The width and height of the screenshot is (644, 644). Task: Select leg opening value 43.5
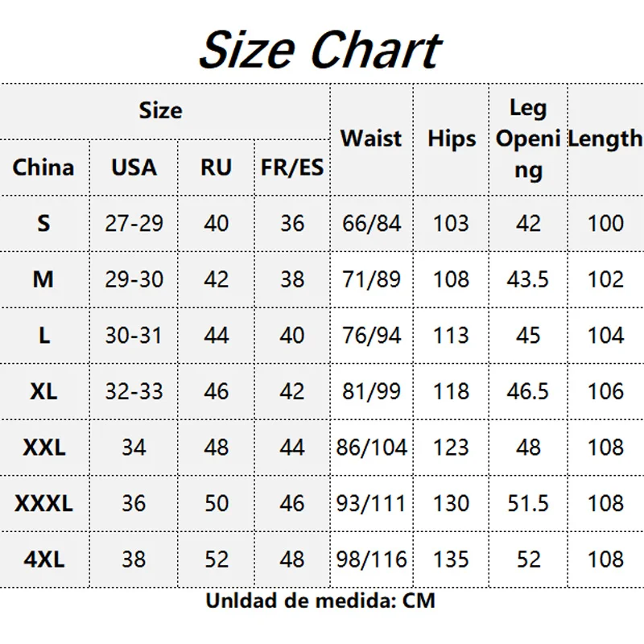[528, 279]
